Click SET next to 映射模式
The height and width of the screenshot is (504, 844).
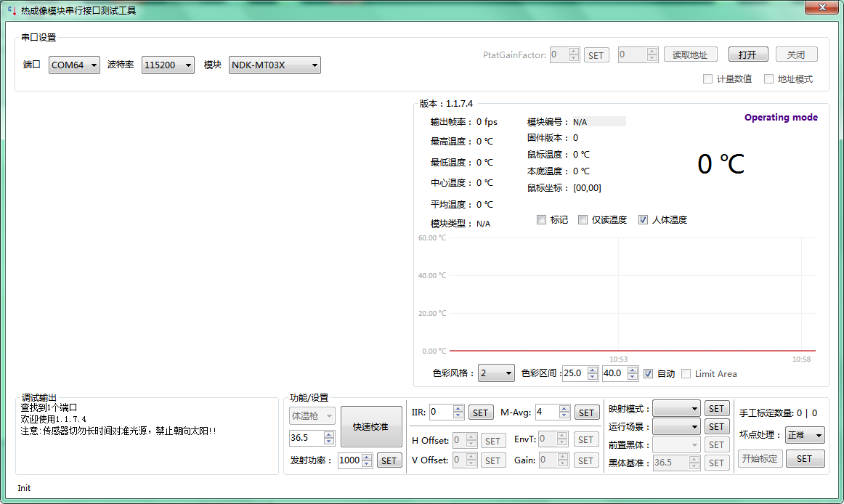pos(717,409)
